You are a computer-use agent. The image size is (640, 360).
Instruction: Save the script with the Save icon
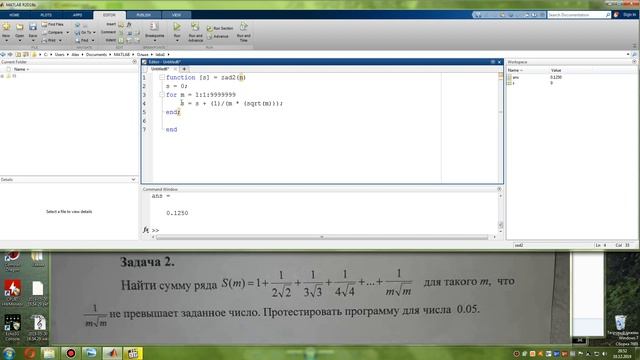(33, 27)
